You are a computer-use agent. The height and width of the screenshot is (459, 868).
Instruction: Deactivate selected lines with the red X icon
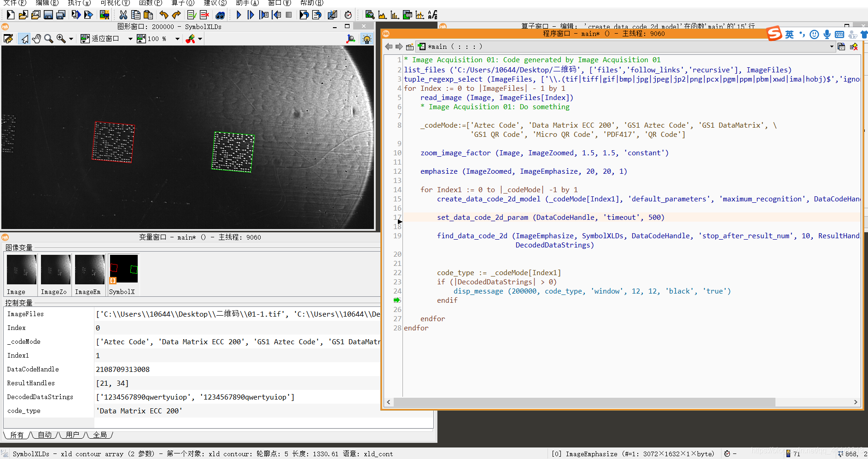point(204,15)
